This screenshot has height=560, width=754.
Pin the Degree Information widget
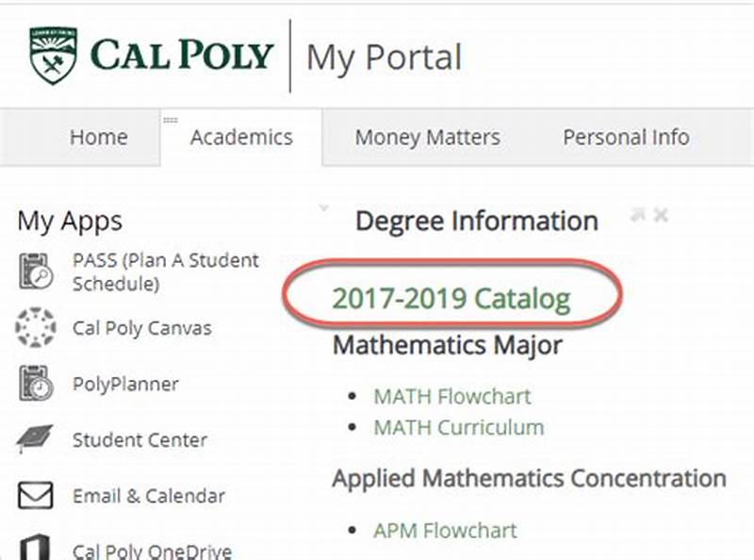[638, 213]
